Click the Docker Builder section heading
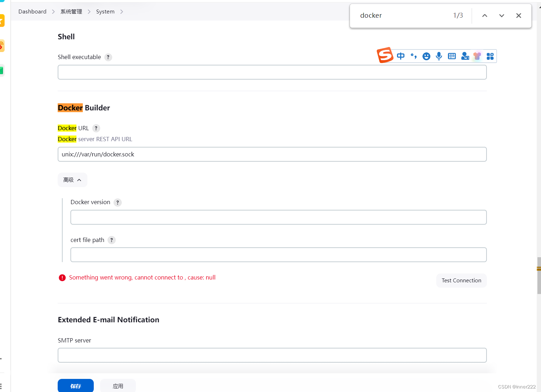Image resolution: width=541 pixels, height=392 pixels. coord(84,108)
